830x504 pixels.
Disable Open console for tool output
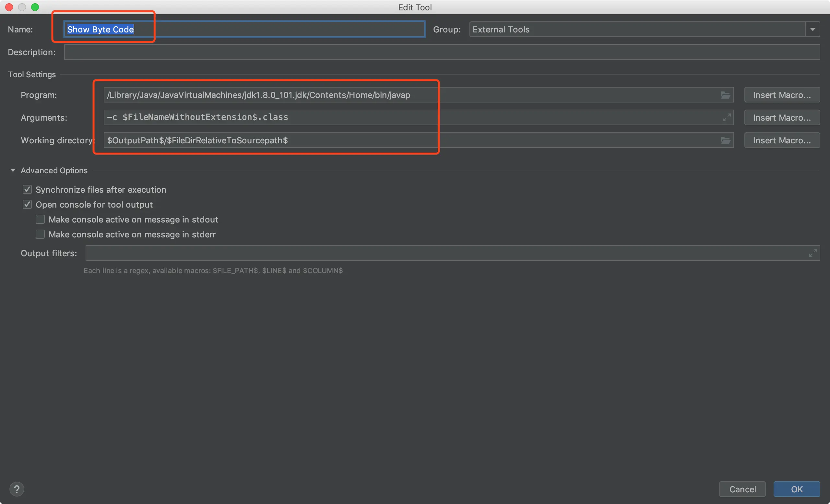(27, 205)
